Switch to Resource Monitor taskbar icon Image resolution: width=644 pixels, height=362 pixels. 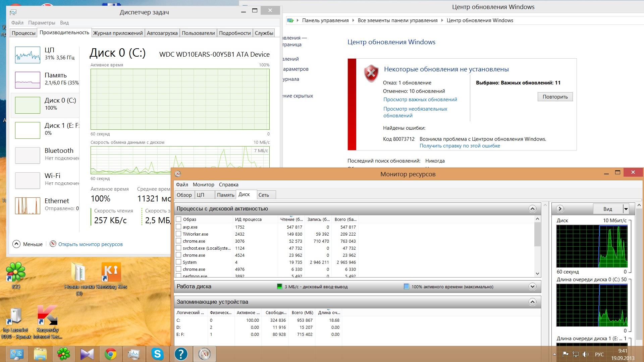[x=204, y=354]
